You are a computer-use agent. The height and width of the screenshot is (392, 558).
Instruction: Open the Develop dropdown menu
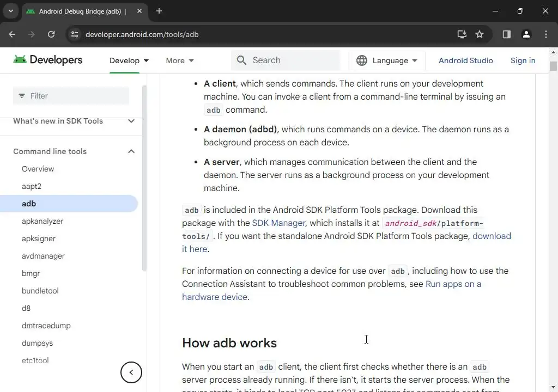coord(129,60)
